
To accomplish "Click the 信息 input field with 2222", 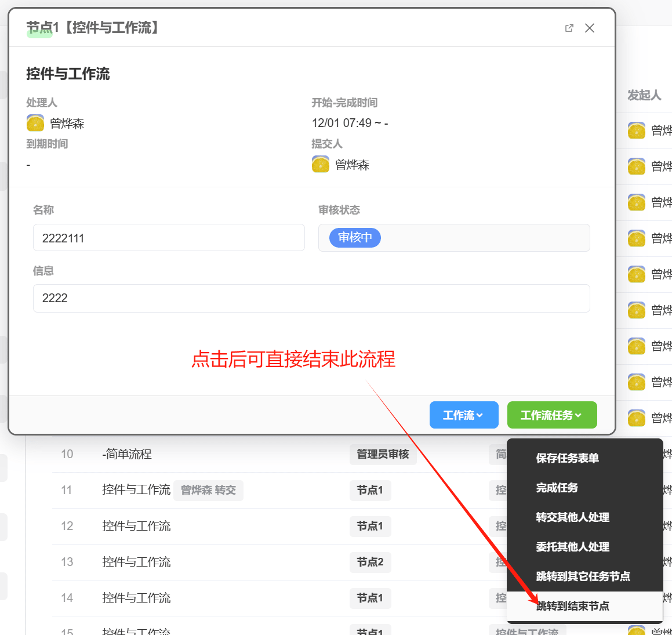I will point(311,298).
